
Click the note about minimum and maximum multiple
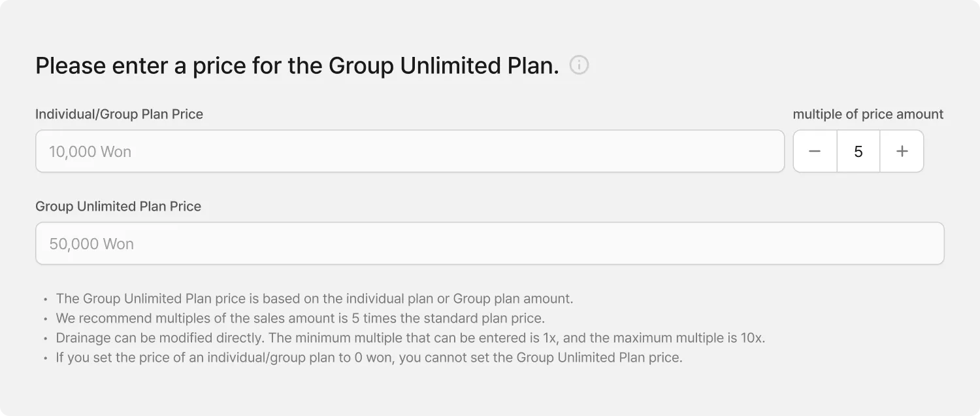coord(410,338)
